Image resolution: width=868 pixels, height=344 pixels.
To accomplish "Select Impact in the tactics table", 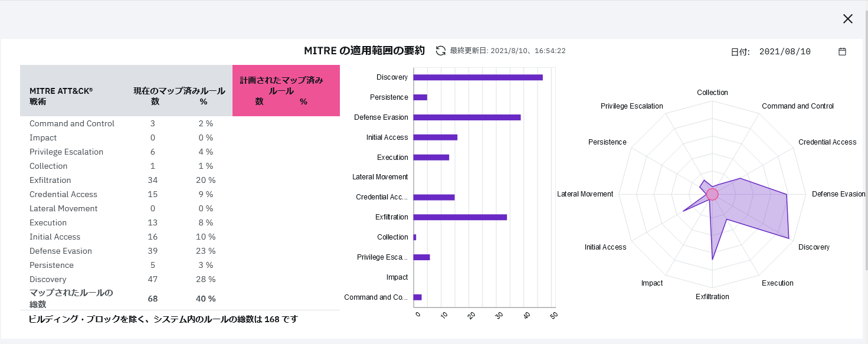I will [43, 137].
